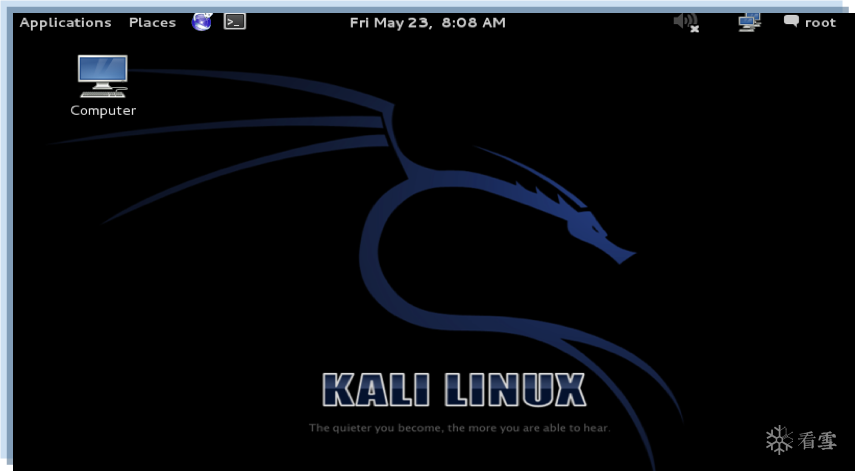The height and width of the screenshot is (471, 855).
Task: Click the date and time clock
Action: coord(428,23)
